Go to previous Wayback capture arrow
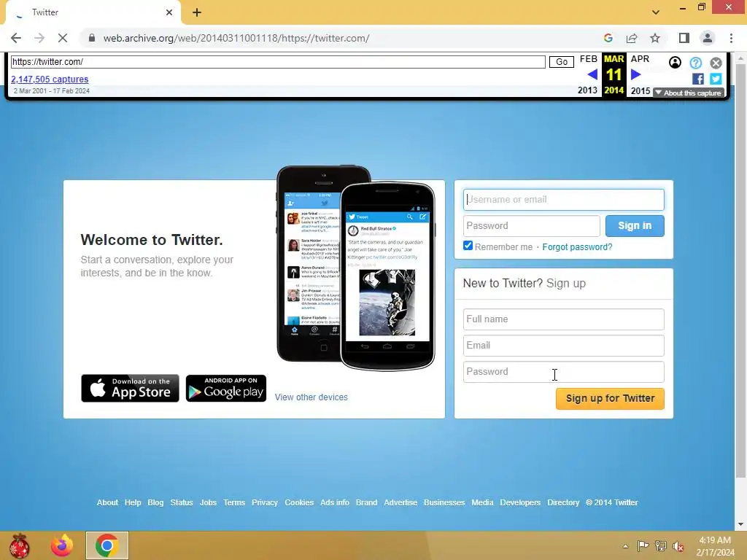Image resolution: width=747 pixels, height=560 pixels. point(592,74)
